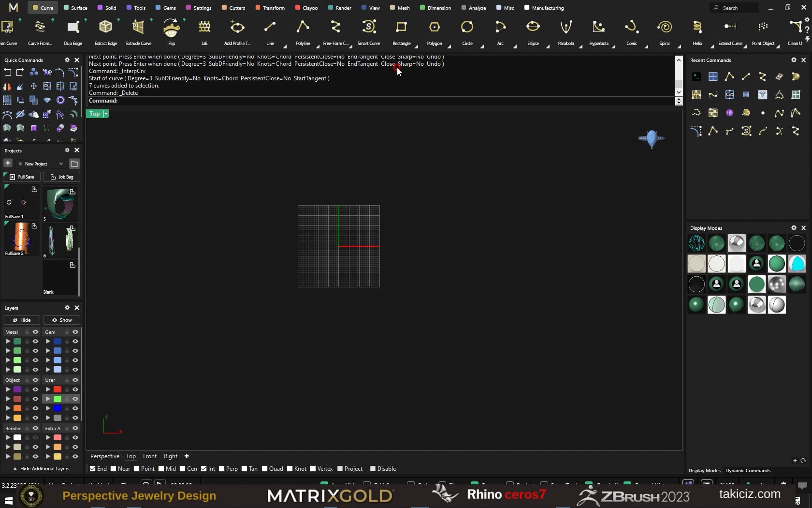This screenshot has height=508, width=812.
Task: Click the Full Save button
Action: [x=22, y=177]
